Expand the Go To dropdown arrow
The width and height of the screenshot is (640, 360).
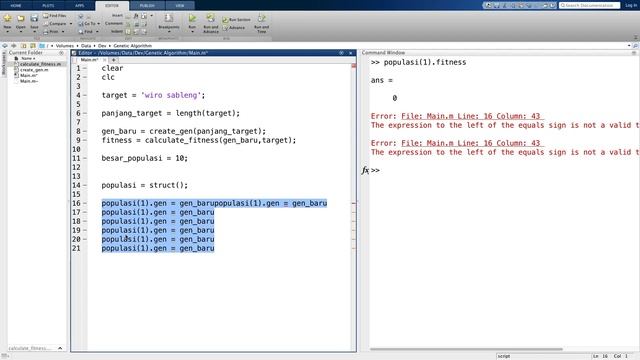click(98, 24)
